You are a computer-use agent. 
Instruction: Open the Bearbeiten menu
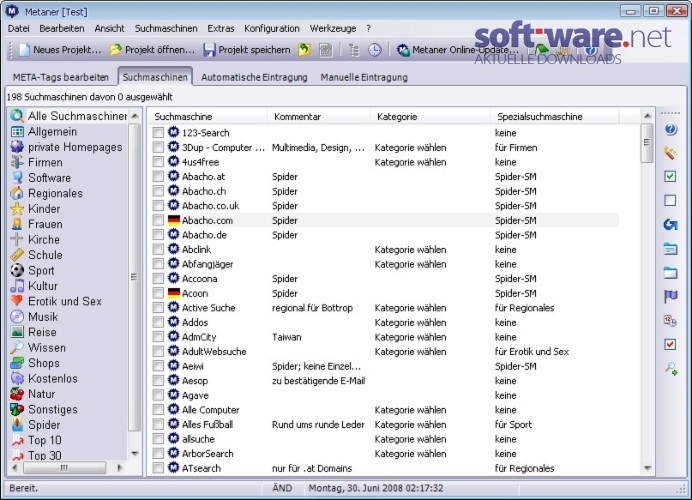point(62,28)
